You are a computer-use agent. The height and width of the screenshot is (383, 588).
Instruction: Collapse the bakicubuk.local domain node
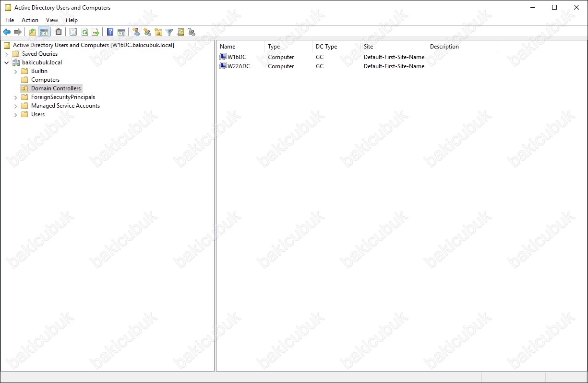(x=7, y=62)
